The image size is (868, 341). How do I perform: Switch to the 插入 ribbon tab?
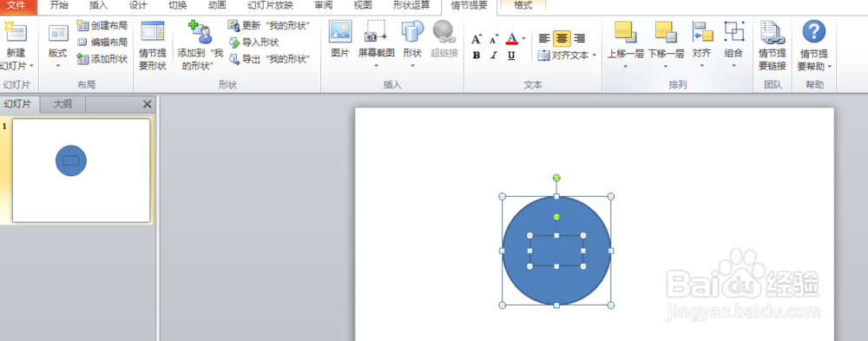(99, 5)
